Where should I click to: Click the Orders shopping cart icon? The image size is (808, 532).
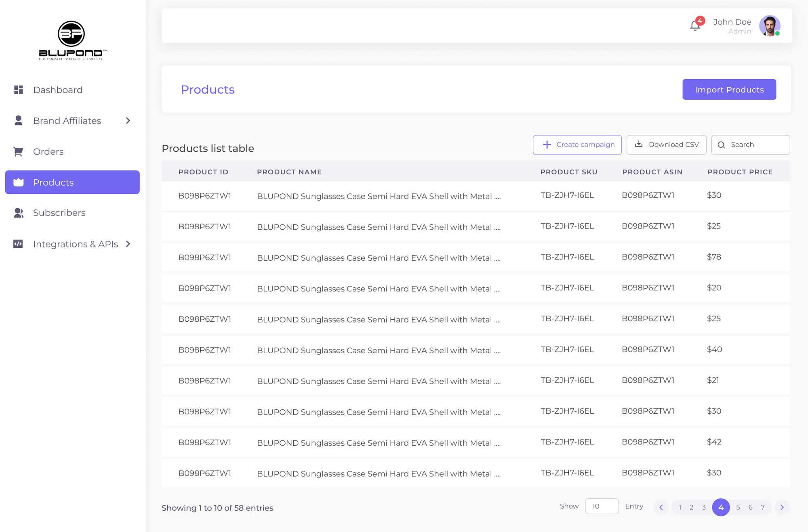point(18,151)
